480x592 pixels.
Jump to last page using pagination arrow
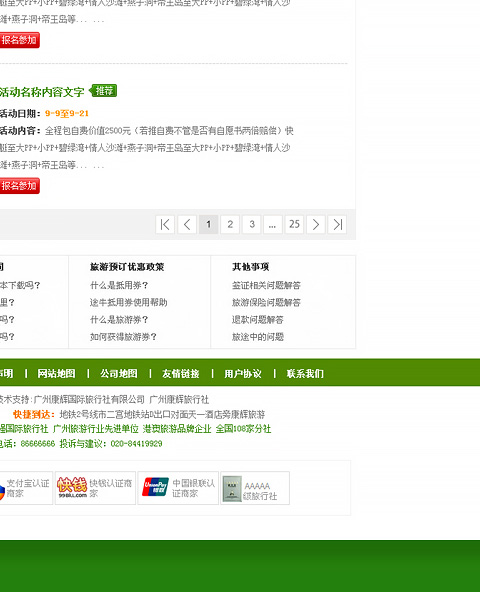point(337,225)
